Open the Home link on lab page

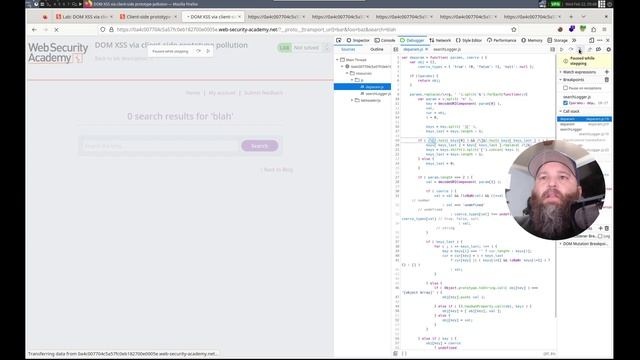click(193, 93)
